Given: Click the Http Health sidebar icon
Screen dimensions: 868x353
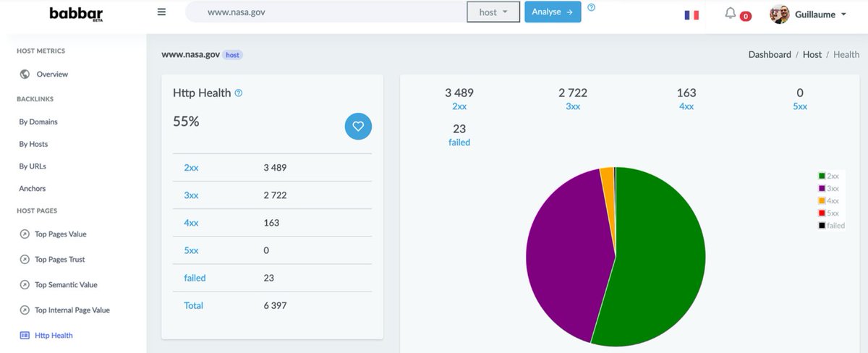Looking at the screenshot, I should pos(24,336).
